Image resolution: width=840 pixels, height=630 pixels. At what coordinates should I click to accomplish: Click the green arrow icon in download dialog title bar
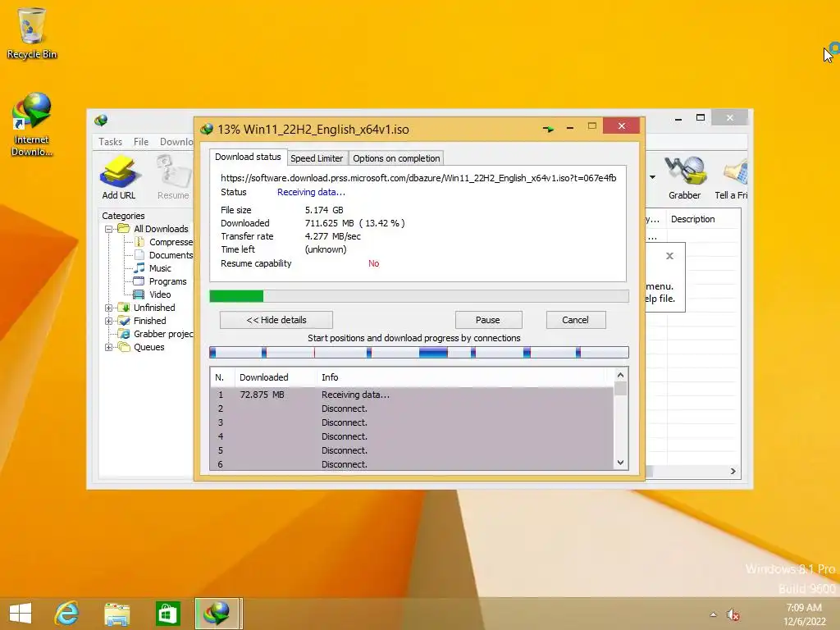pyautogui.click(x=547, y=129)
